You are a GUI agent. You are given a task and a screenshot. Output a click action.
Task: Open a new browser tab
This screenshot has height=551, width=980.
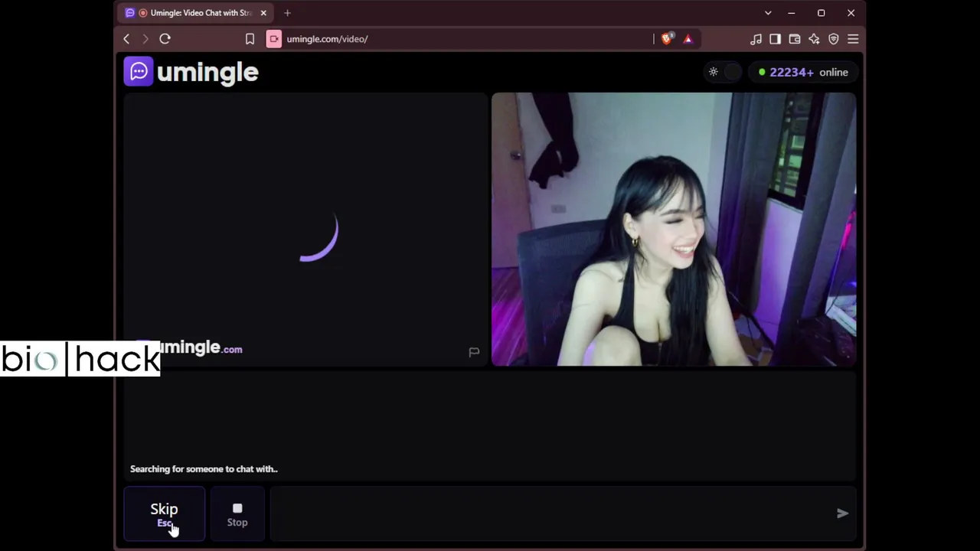[x=287, y=13]
